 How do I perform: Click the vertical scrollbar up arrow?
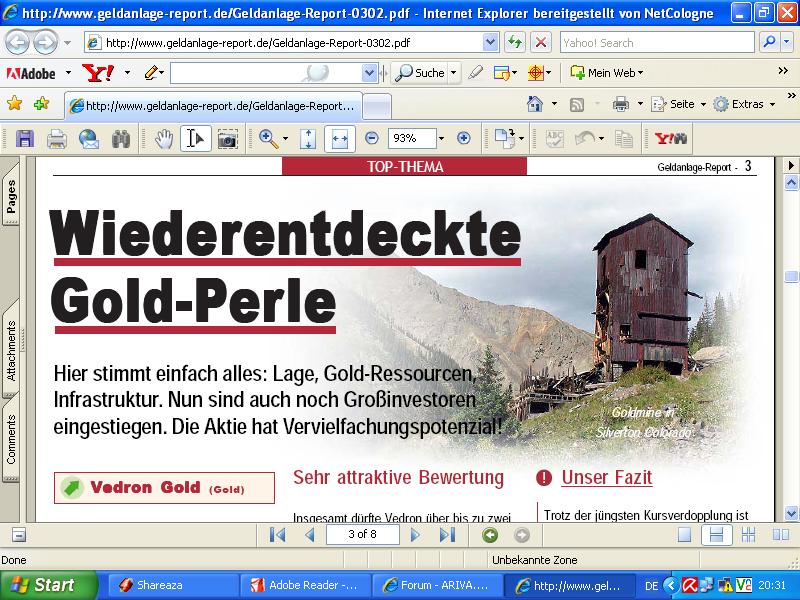[791, 183]
